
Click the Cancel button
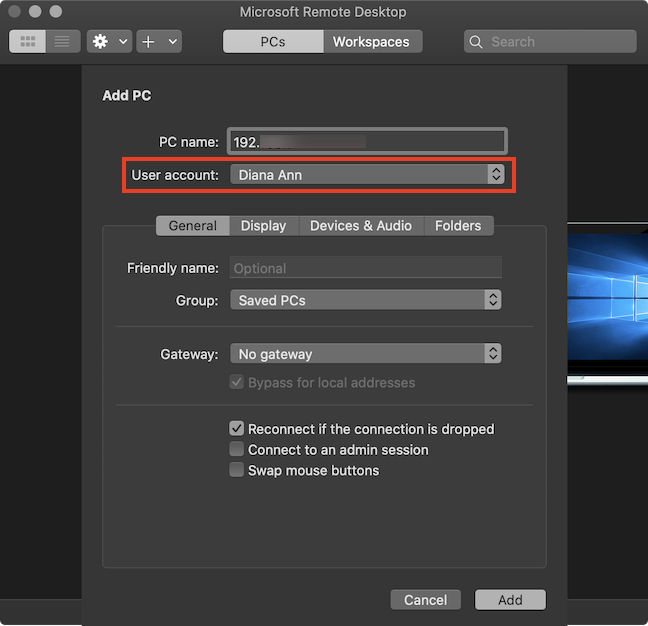[x=426, y=600]
